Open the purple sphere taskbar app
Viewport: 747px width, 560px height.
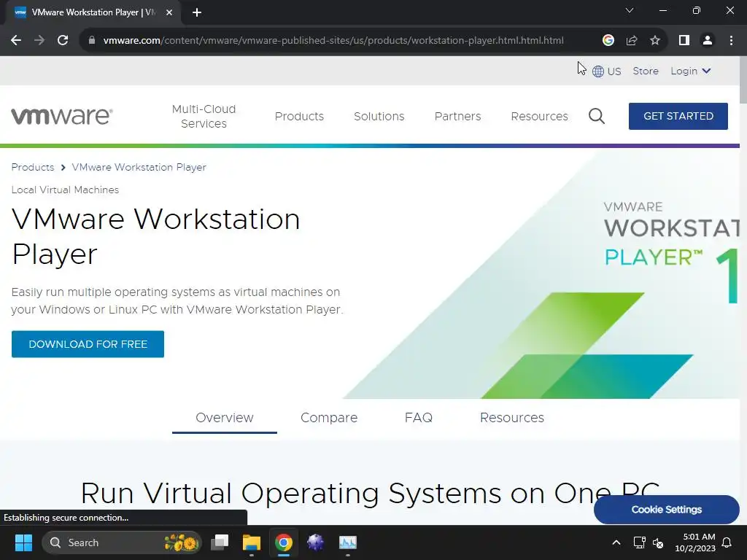coord(315,542)
